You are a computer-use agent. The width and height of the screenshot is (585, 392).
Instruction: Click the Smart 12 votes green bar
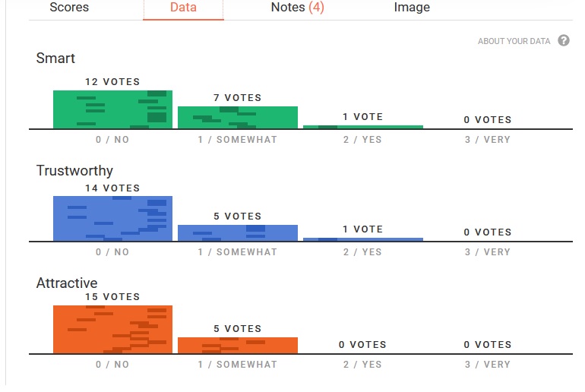112,109
